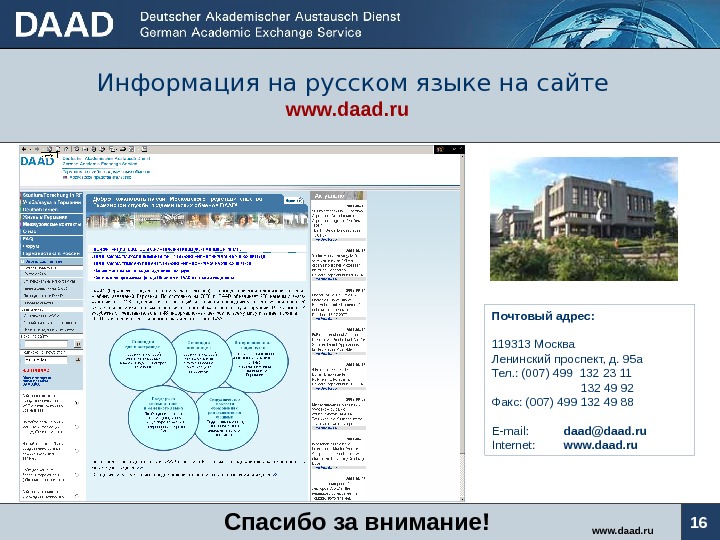Click the 'Ленинский проспект, д. 95а' line

point(567,359)
